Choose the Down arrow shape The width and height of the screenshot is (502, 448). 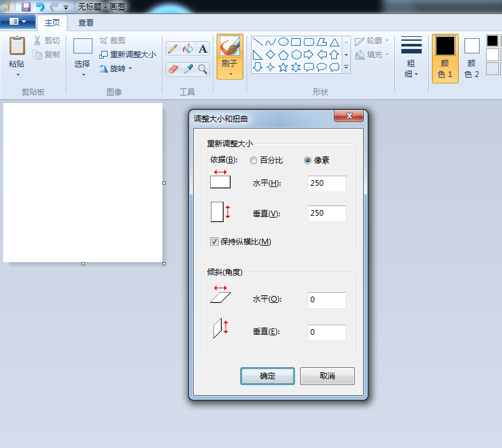point(258,67)
